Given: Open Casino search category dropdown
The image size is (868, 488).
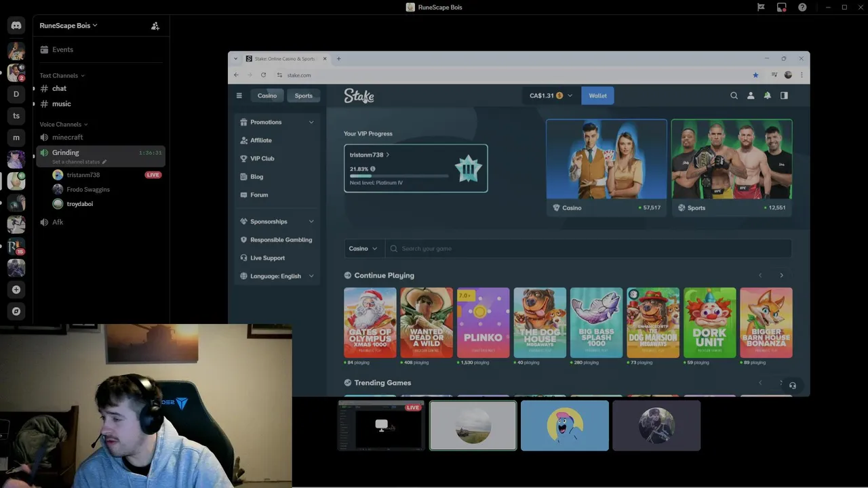Looking at the screenshot, I should pos(363,249).
